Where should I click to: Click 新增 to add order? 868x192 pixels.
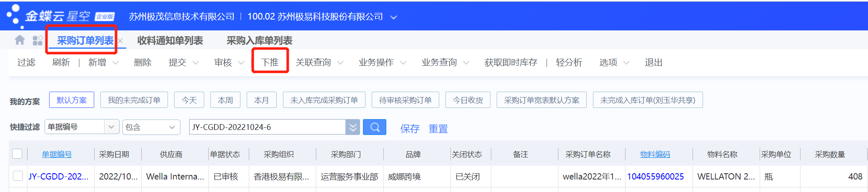coord(97,62)
